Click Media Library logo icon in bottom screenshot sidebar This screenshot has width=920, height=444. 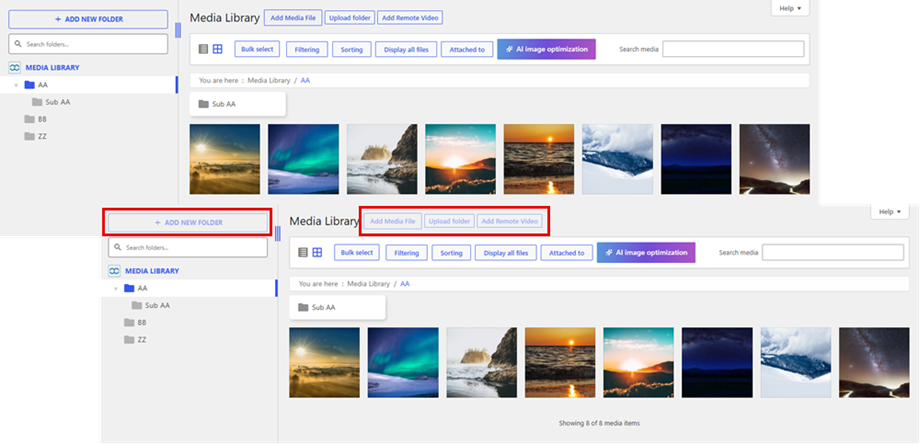[x=114, y=271]
